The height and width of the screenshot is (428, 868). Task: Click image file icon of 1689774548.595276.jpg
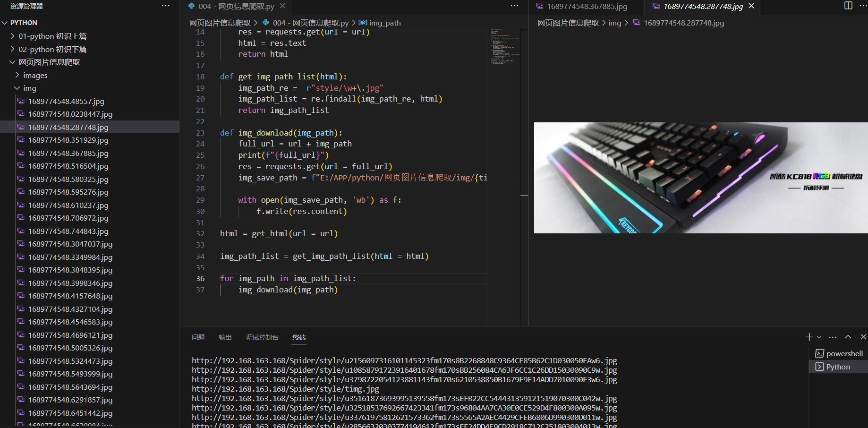click(x=21, y=192)
